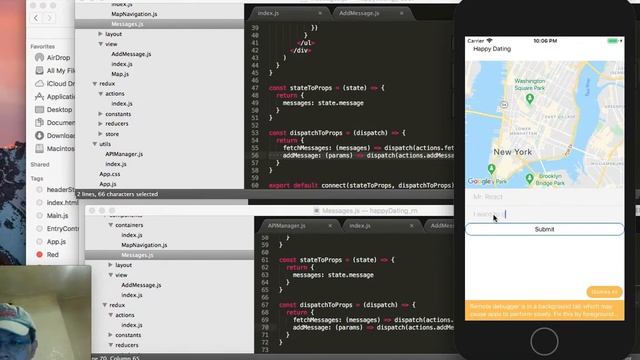This screenshot has height=360, width=640.
Task: Collapse redux folder in bottom sidebar
Action: [x=104, y=305]
